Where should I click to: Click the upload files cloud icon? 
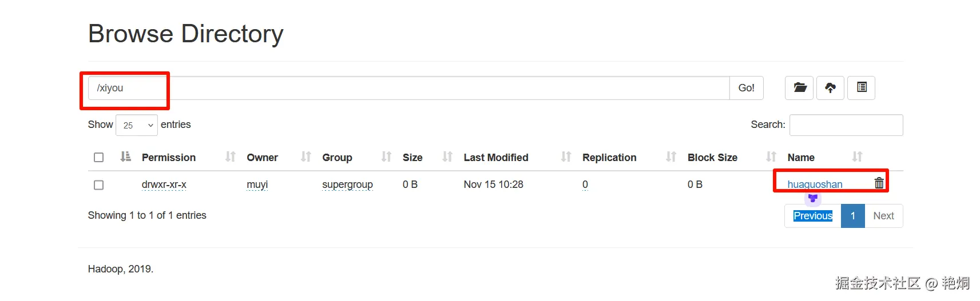click(x=830, y=88)
